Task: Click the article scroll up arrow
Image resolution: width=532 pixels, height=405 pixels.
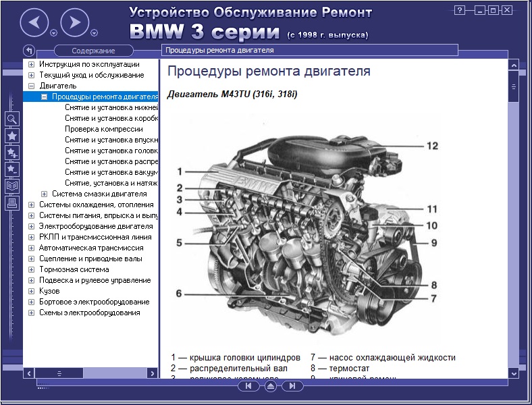Action: (x=514, y=65)
